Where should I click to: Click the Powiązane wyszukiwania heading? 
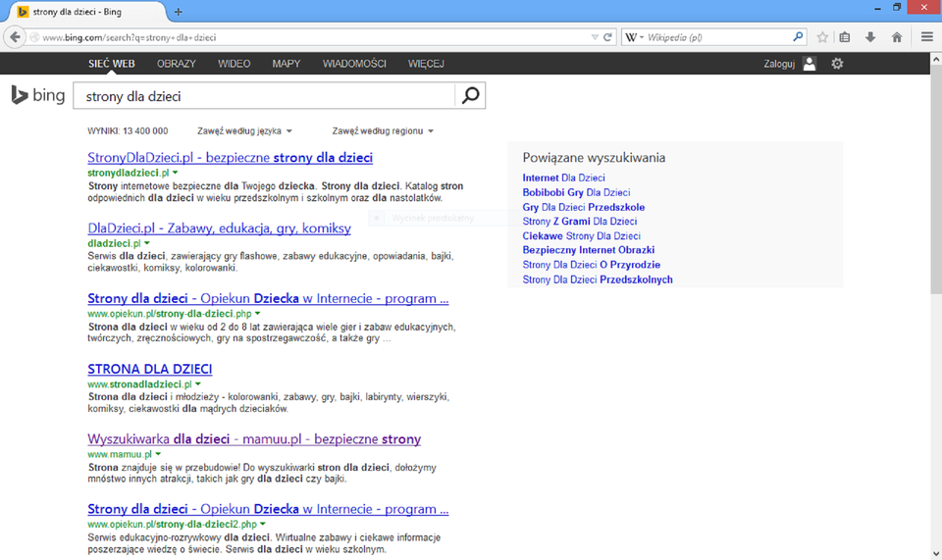pyautogui.click(x=594, y=157)
